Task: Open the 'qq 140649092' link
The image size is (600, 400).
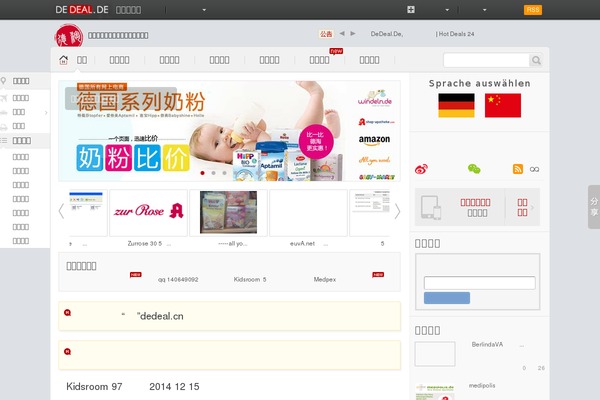Action: pos(178,279)
